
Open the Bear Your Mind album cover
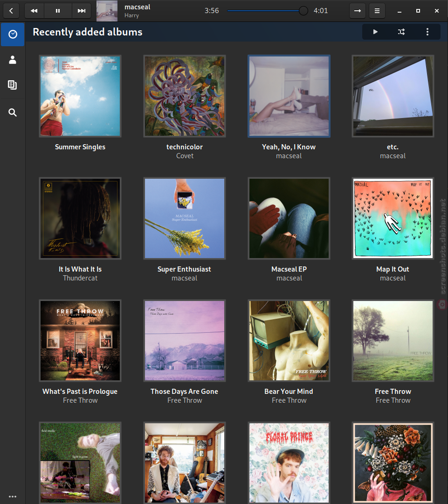(289, 341)
